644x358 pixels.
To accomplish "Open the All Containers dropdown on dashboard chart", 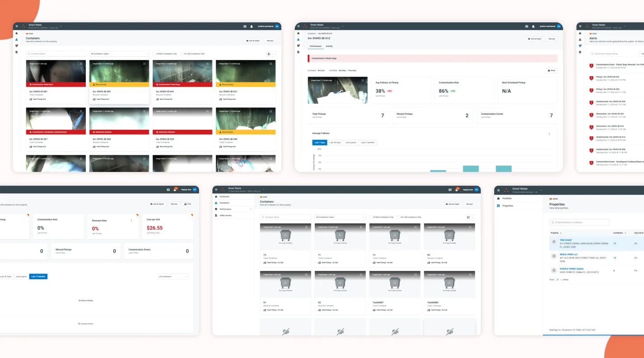I will click(x=173, y=277).
